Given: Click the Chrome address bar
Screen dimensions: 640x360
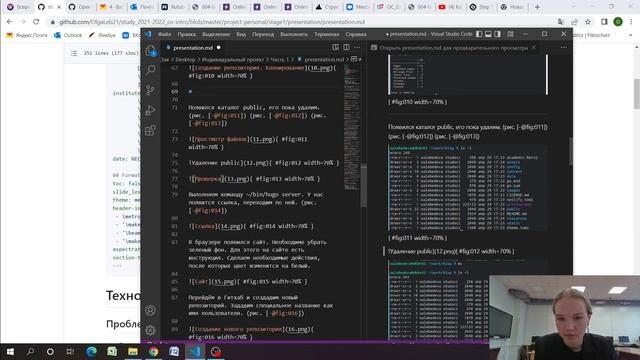Looking at the screenshot, I should click(302, 22).
